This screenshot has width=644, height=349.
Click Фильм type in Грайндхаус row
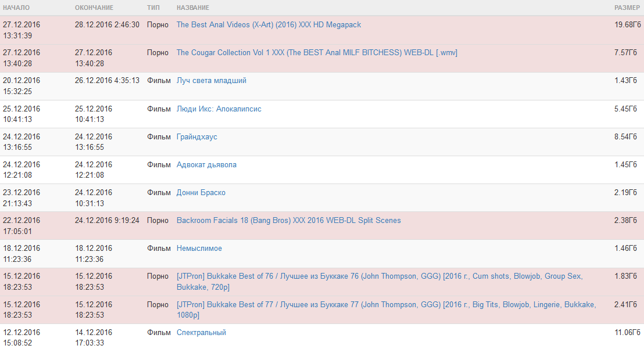tap(159, 136)
